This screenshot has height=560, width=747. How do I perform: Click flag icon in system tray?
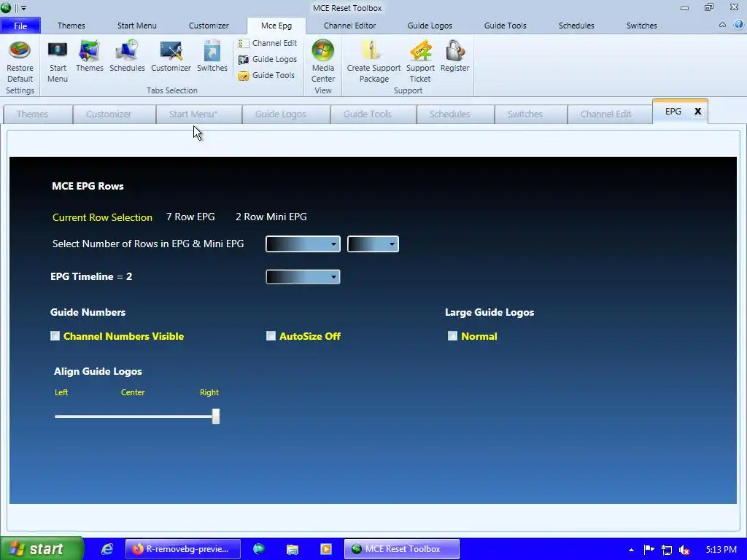tap(649, 549)
